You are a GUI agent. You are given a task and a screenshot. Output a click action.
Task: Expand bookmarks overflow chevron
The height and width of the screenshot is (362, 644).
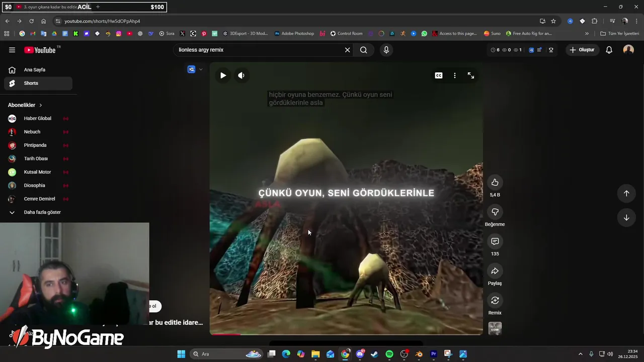pos(587,34)
